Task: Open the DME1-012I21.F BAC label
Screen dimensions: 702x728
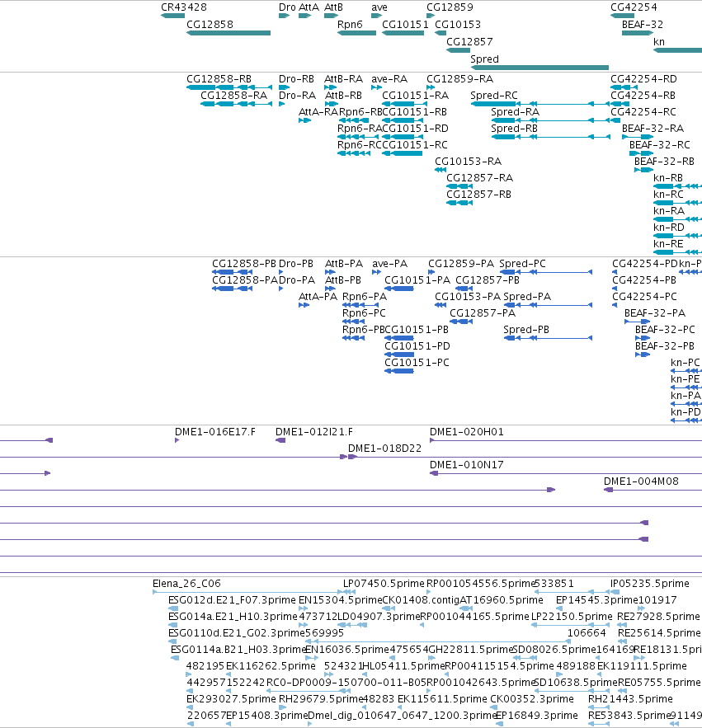Action: point(314,432)
